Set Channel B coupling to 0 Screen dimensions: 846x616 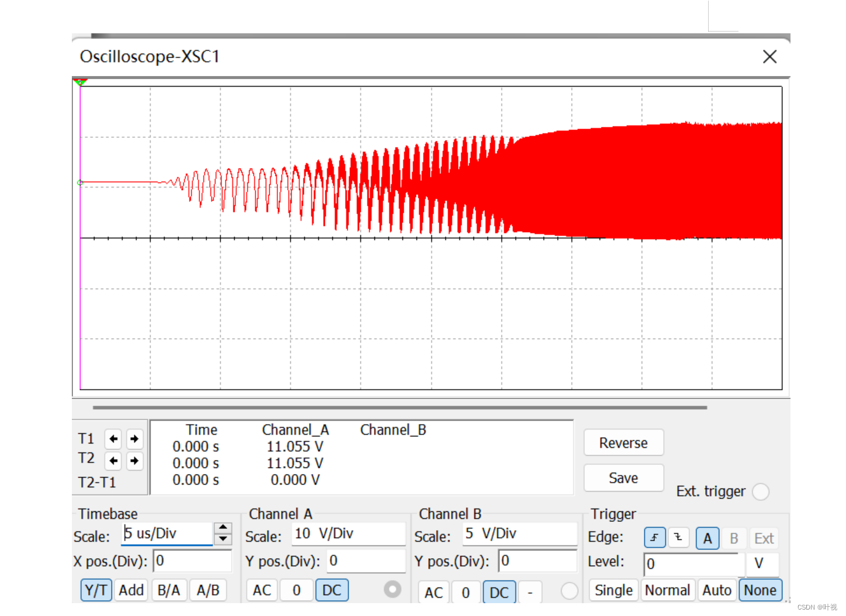pyautogui.click(x=466, y=593)
